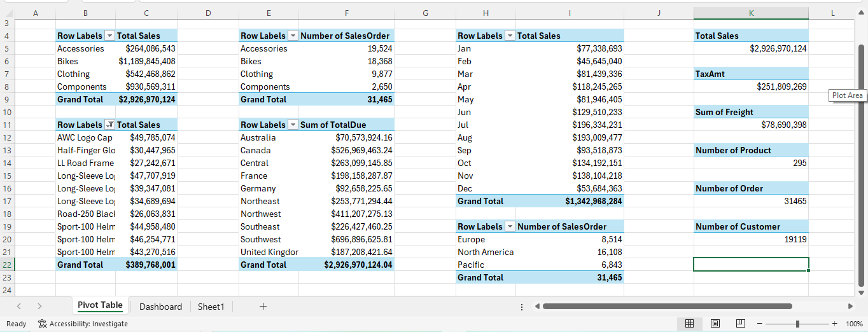868x332 pixels.
Task: Open the Sheet1 tab
Action: pos(211,307)
